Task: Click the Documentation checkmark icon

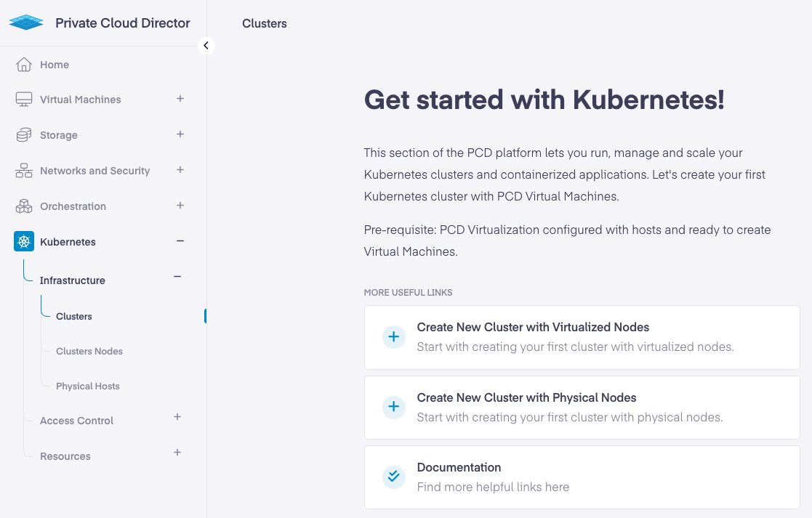Action: point(393,477)
